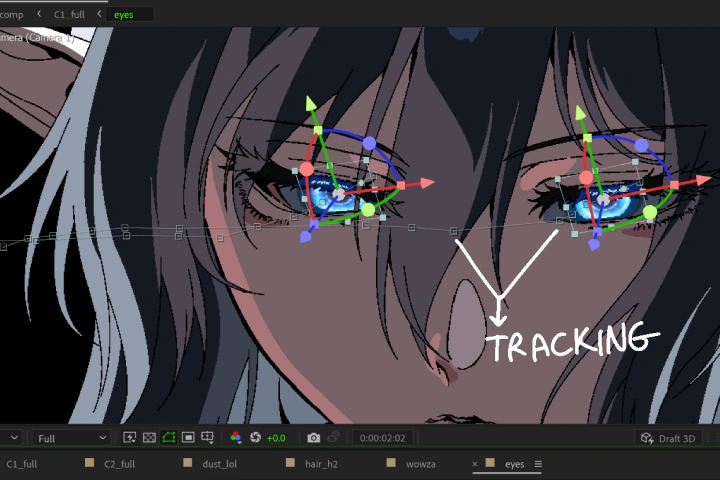Click the Camera 1 view label
Screen dimensions: 720x480
pos(38,37)
